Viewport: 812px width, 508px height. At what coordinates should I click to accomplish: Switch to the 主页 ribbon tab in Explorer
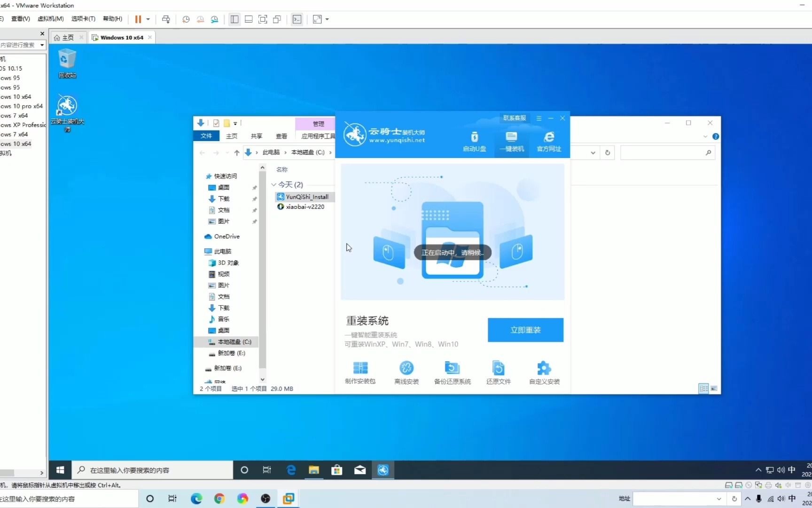tap(232, 136)
